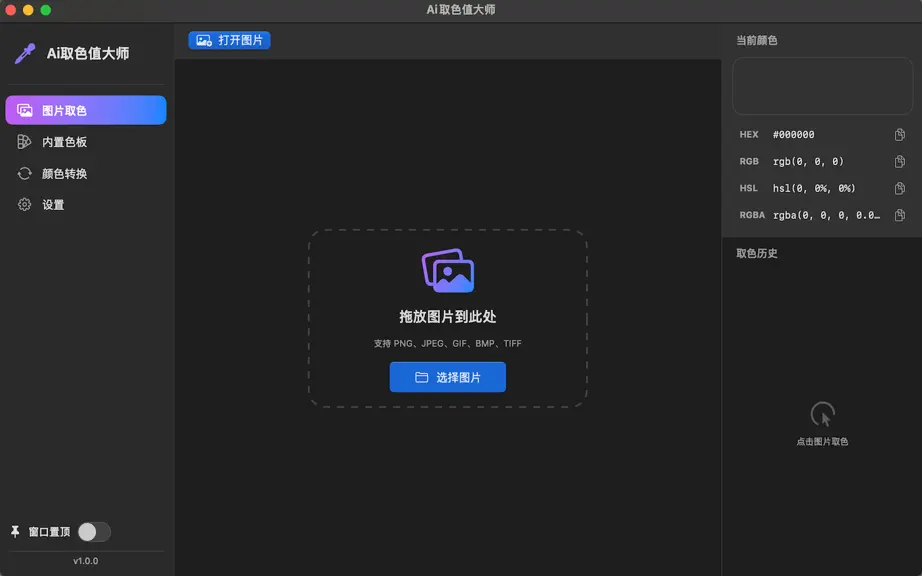
Task: Click the truncated rgba value text
Action: point(826,215)
